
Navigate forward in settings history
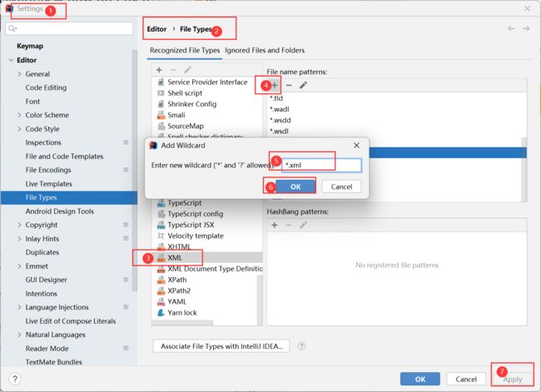pos(526,28)
